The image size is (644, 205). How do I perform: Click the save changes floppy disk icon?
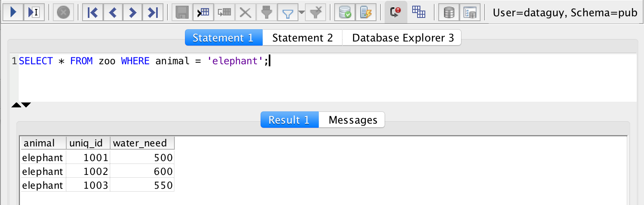click(182, 12)
